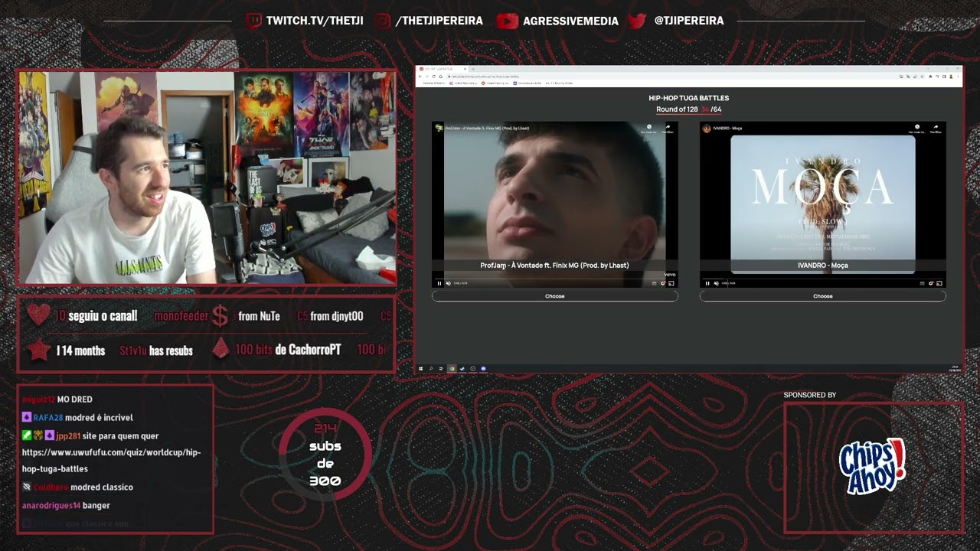Open the taskbar clock and date
The height and width of the screenshot is (551, 980).
pyautogui.click(x=955, y=369)
